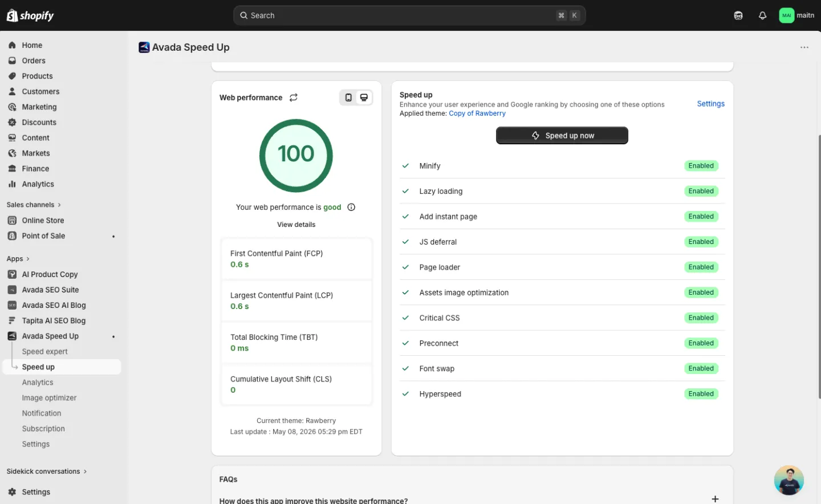Screen dimensions: 821x504
Task: Click the Markets globe icon
Action: coord(12,153)
